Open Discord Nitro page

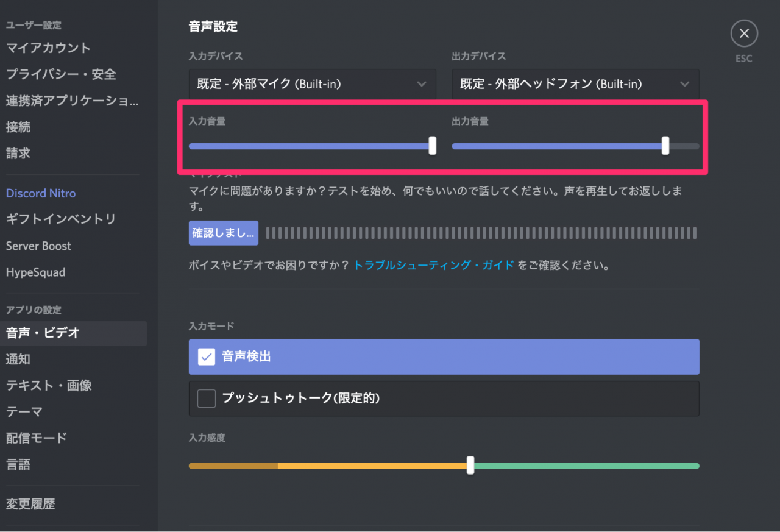pyautogui.click(x=41, y=193)
